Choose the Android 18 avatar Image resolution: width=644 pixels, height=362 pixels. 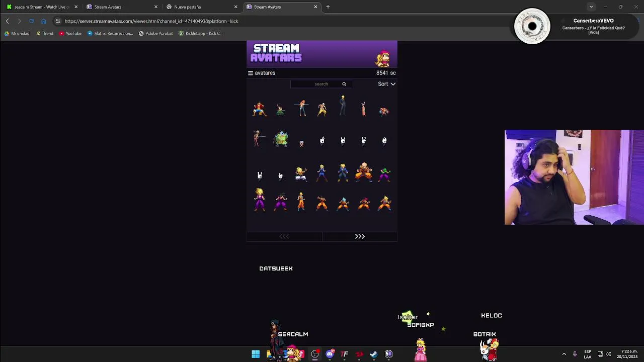[322, 173]
